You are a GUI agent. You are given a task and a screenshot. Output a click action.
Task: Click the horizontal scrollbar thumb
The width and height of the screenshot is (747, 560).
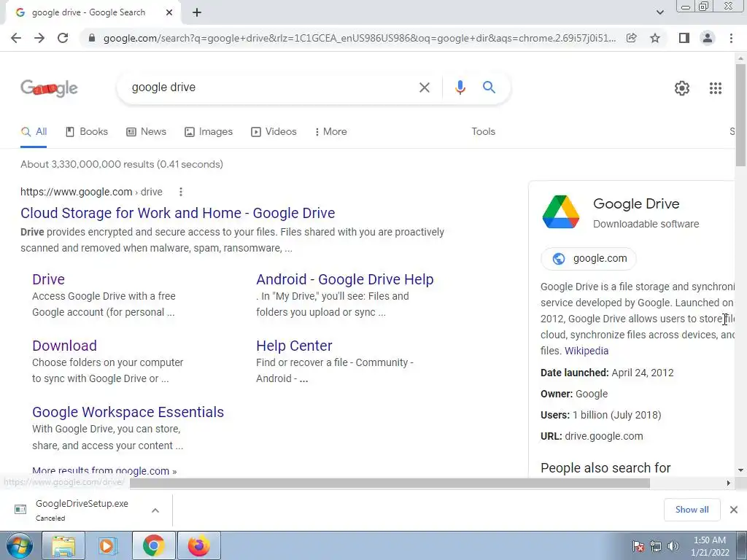point(390,483)
